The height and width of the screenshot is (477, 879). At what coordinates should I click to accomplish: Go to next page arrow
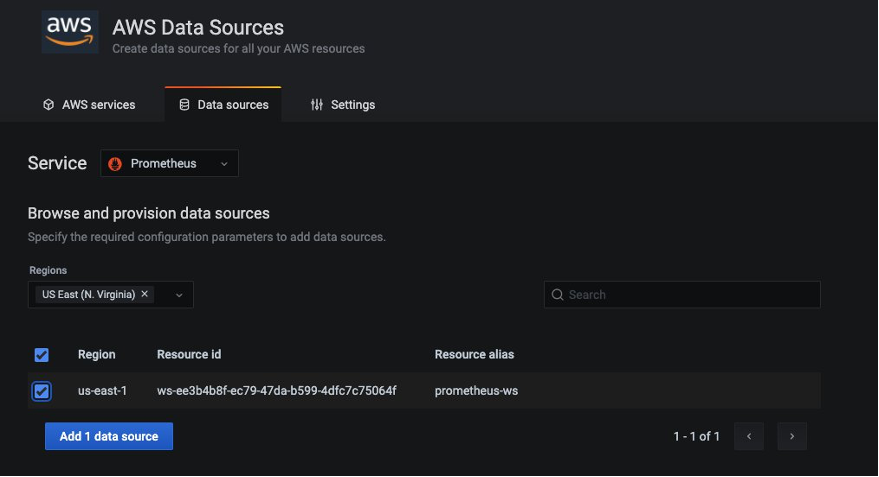click(x=792, y=436)
